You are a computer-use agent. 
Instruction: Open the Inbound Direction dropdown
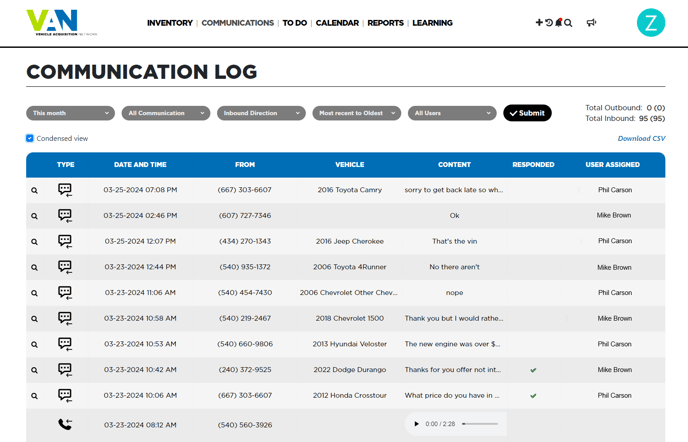click(261, 114)
